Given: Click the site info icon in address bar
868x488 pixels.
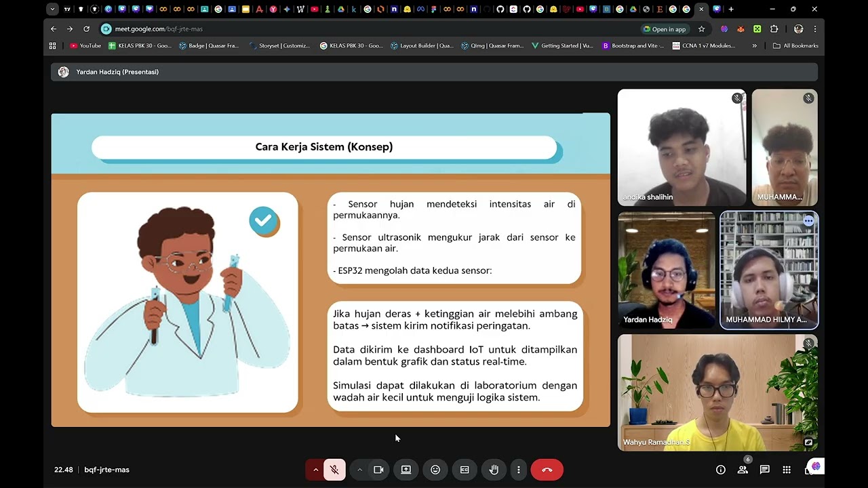Looking at the screenshot, I should 106,29.
